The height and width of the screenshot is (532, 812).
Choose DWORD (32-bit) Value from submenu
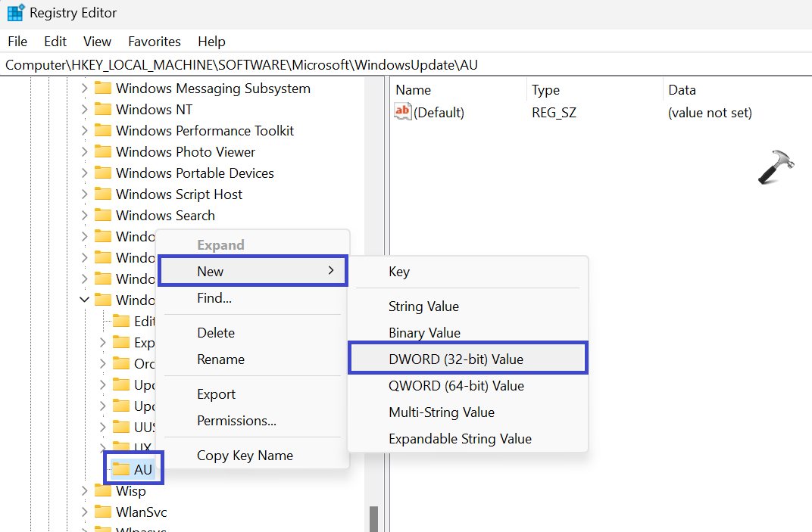(456, 359)
